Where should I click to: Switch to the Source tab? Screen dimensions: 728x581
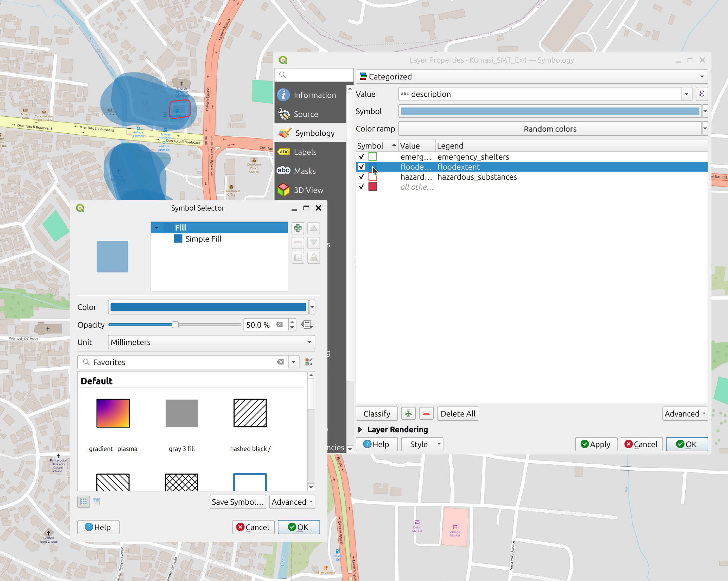306,114
